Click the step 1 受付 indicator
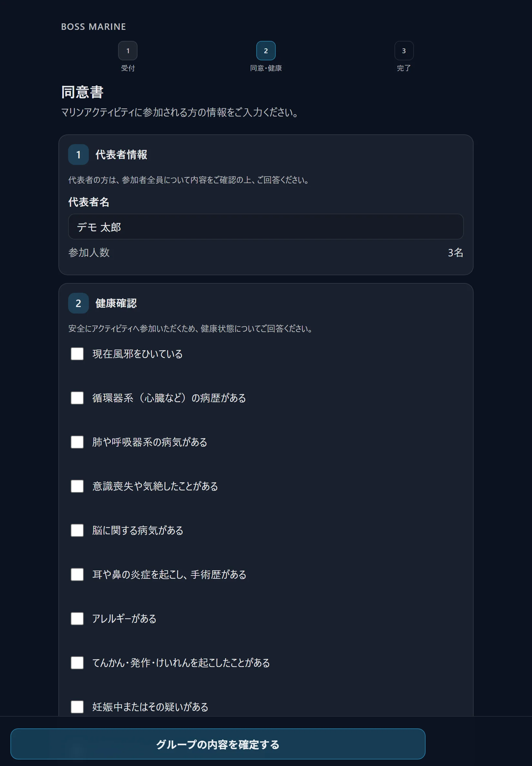The width and height of the screenshot is (532, 766). click(128, 51)
